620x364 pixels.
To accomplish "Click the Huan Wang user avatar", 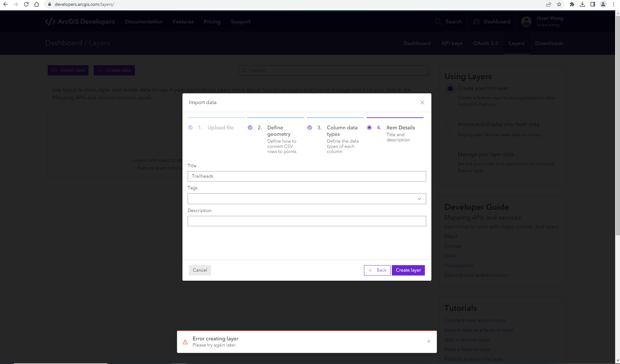I will (526, 22).
